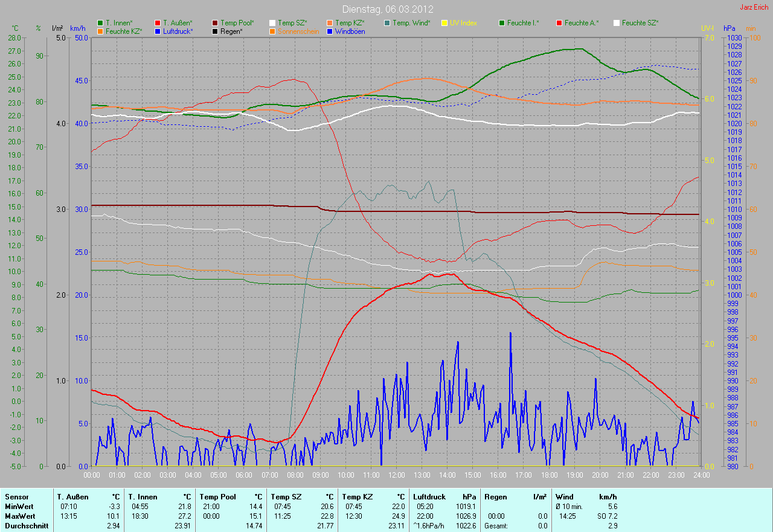Select the black Regen legend marker
This screenshot has height=532, width=773.
(x=215, y=31)
